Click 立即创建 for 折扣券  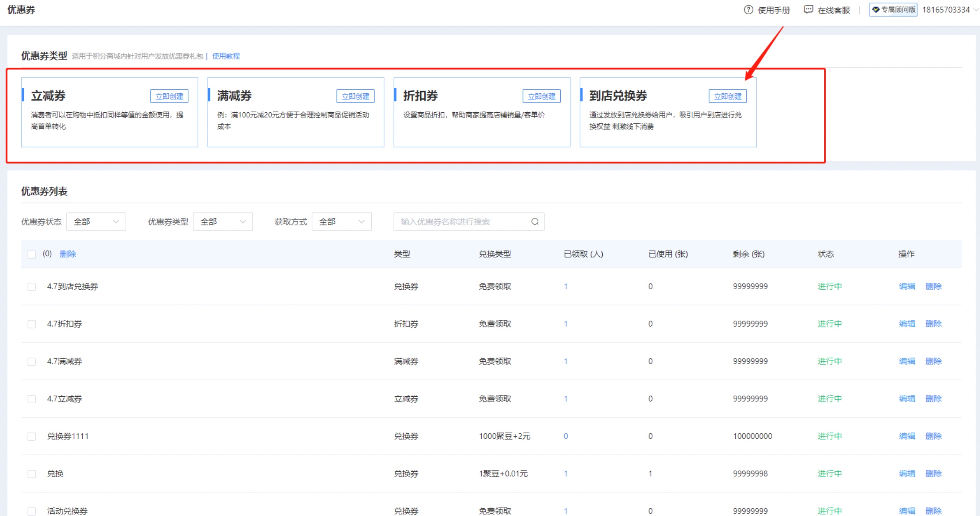pyautogui.click(x=541, y=96)
